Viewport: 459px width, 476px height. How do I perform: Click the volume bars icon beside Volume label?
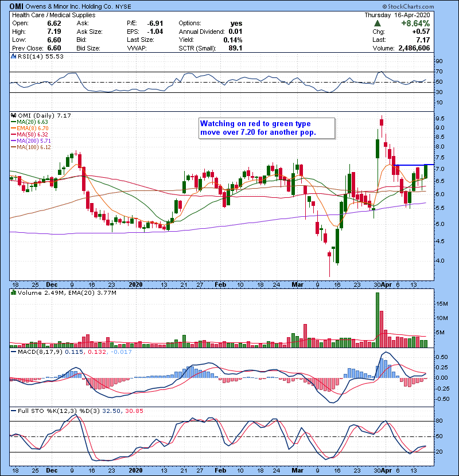coord(13,292)
